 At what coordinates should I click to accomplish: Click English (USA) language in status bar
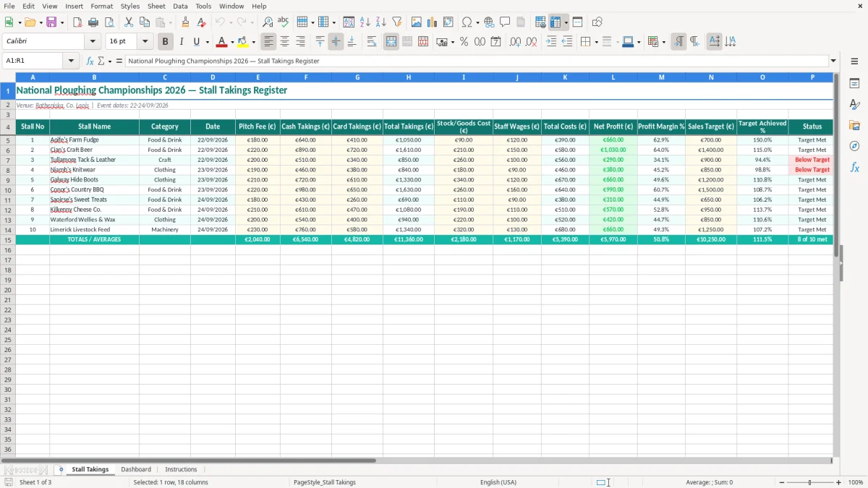coord(498,482)
